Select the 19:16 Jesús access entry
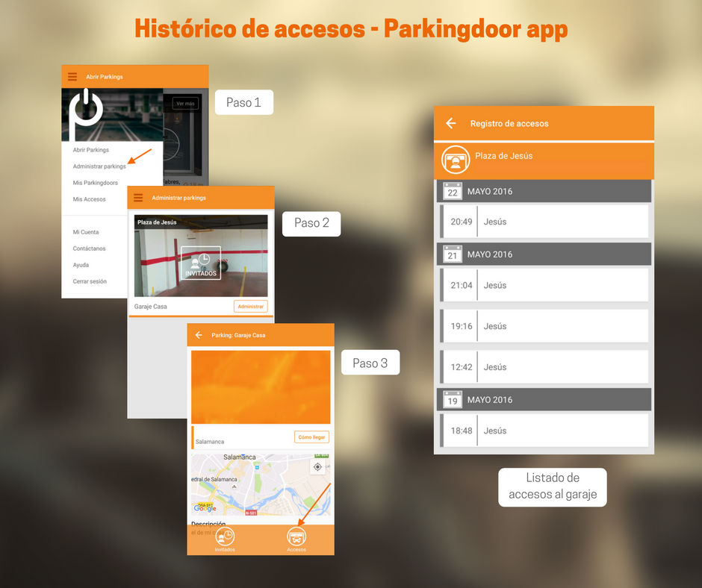The width and height of the screenshot is (702, 588). tap(544, 326)
